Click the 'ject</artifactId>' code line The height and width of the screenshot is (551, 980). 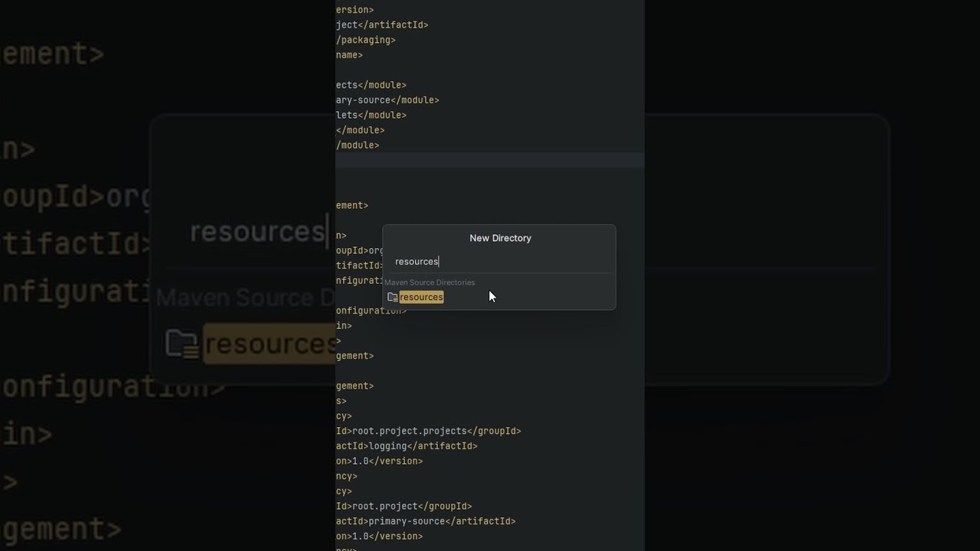(x=382, y=25)
